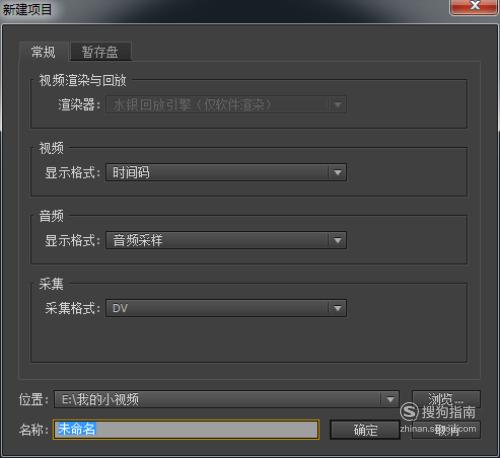Open the 采集格式 dropdown showing DV
Image resolution: width=500 pixels, height=458 pixels.
click(x=226, y=308)
